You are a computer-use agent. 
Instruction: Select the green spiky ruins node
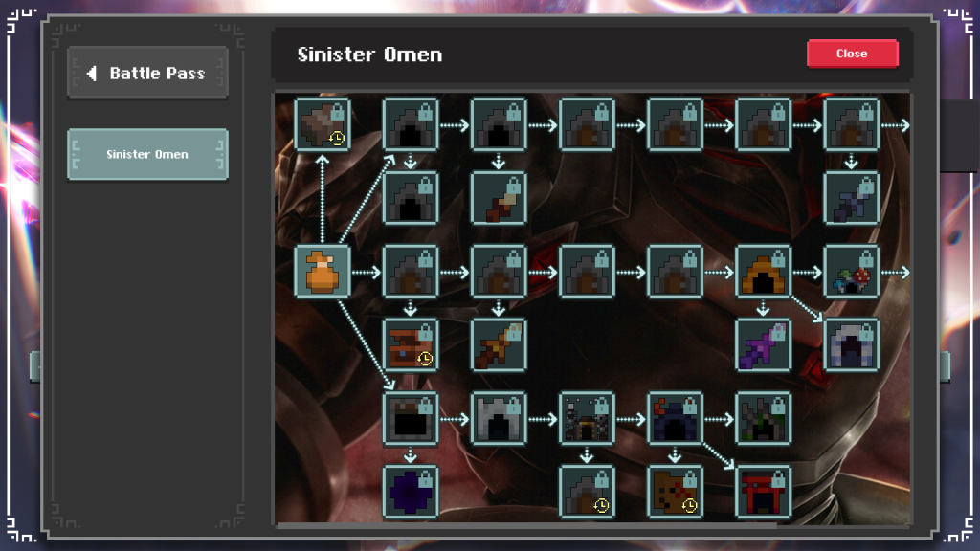click(763, 419)
